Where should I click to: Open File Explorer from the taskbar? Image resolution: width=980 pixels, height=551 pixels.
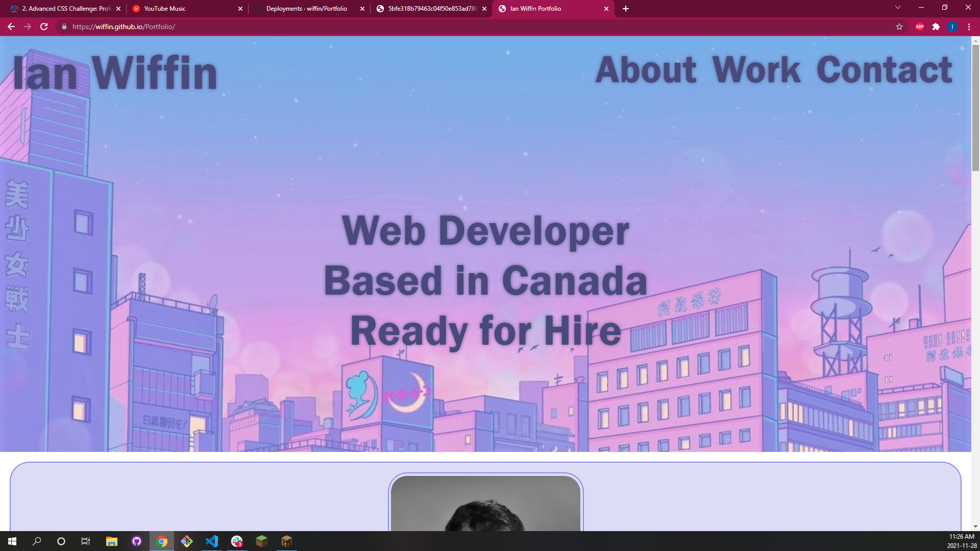111,541
